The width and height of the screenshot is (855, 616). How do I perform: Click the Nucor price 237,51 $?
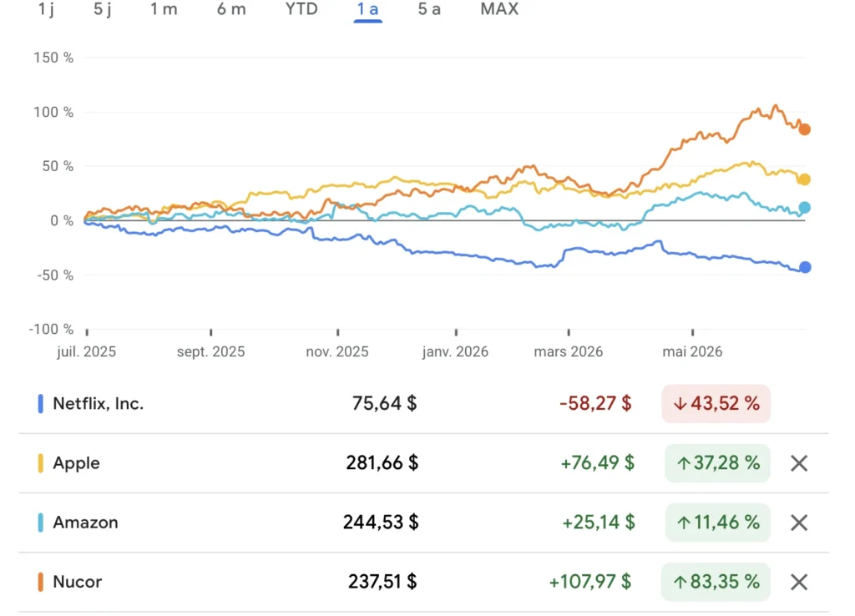pyautogui.click(x=382, y=583)
